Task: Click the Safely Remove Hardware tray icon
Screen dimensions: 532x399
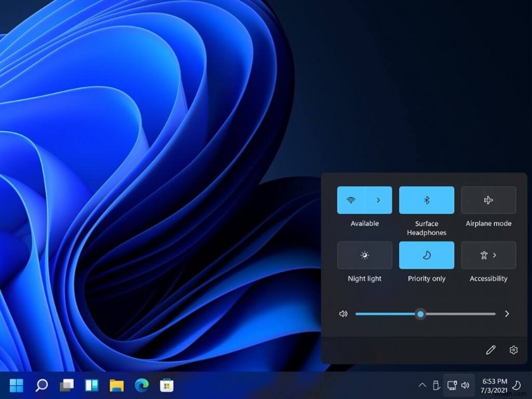Action: tap(436, 385)
